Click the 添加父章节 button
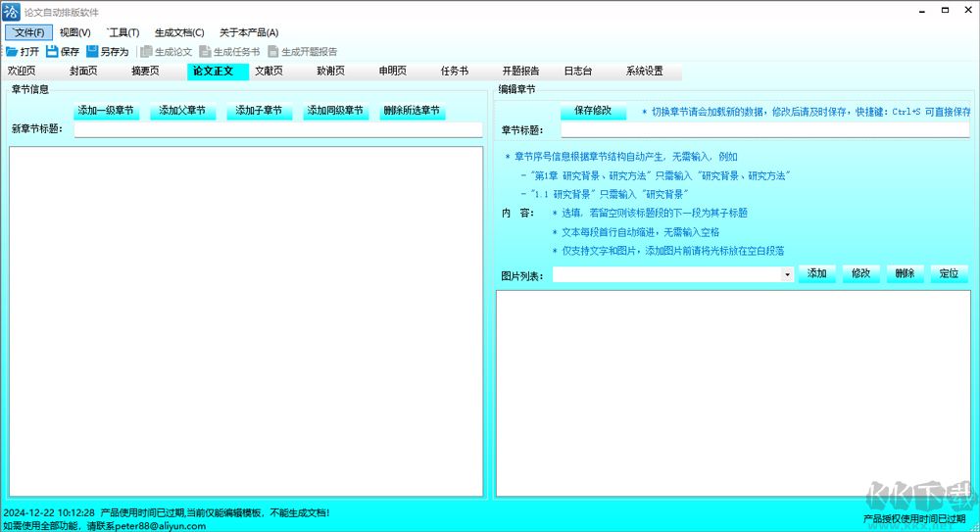Image resolution: width=980 pixels, height=532 pixels. [x=182, y=111]
